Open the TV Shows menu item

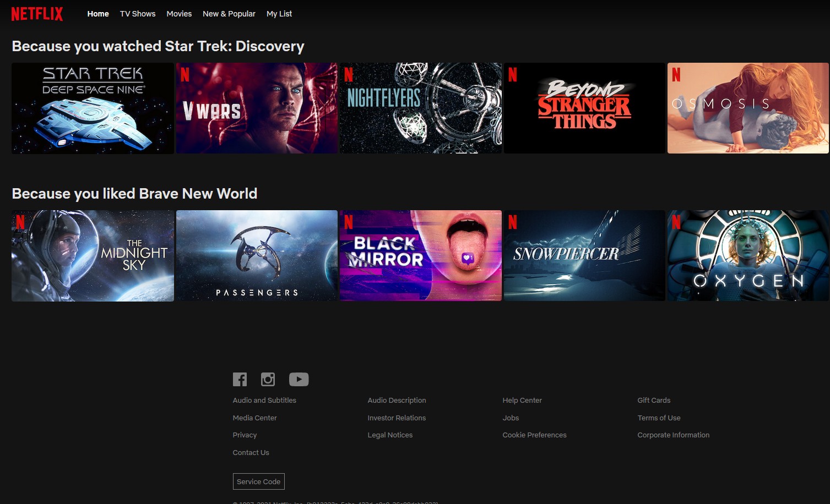[x=138, y=14]
